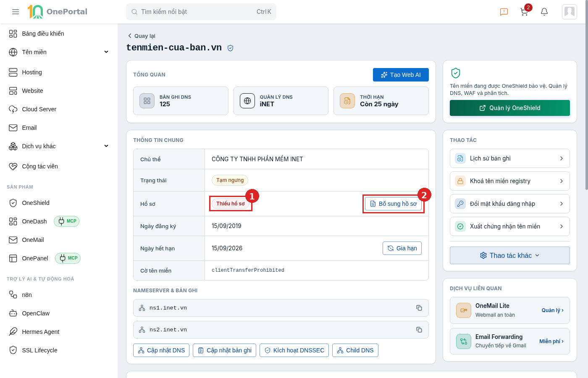The image size is (588, 378).
Task: Click the Cloud Server sidebar icon
Action: tap(13, 109)
